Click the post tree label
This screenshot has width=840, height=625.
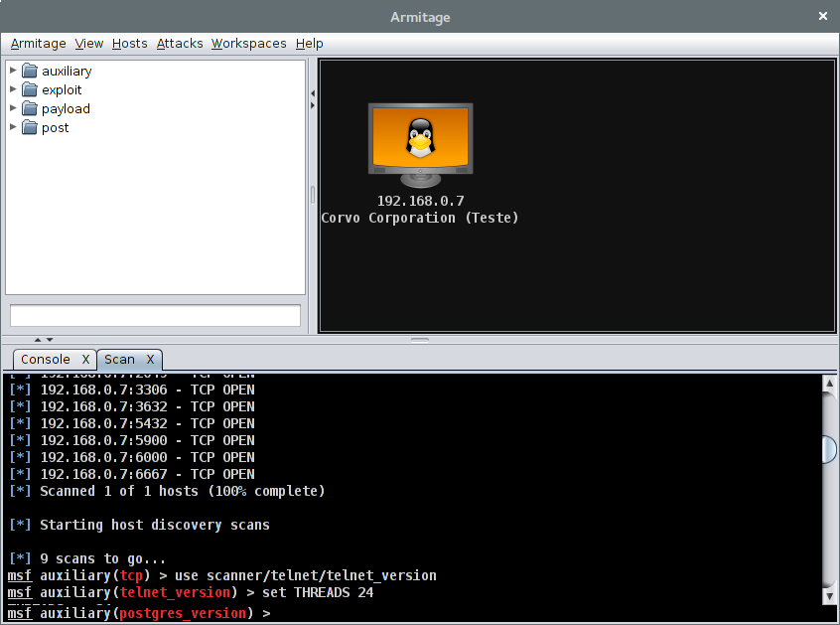click(56, 127)
